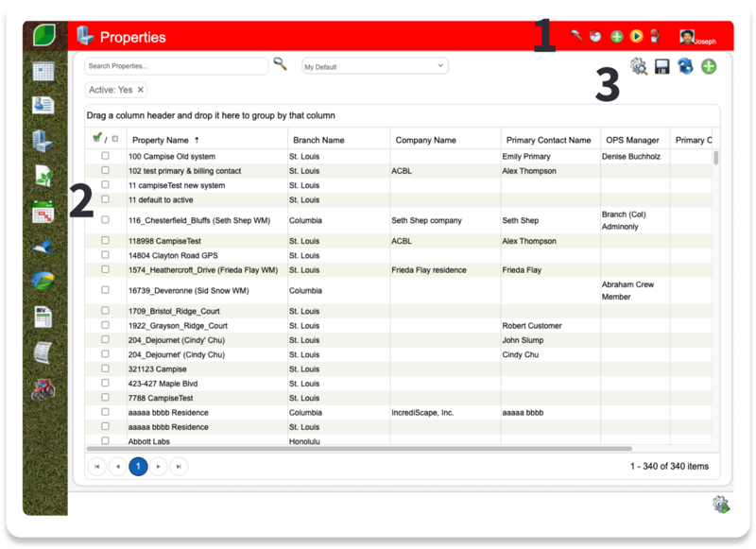Click the blue refresh arrows icon
The height and width of the screenshot is (549, 756).
coord(685,66)
